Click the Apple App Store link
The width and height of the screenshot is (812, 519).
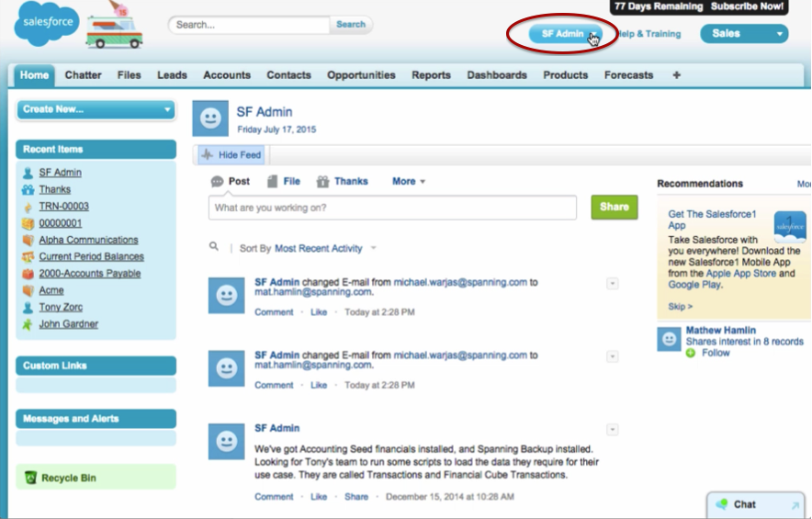point(740,274)
